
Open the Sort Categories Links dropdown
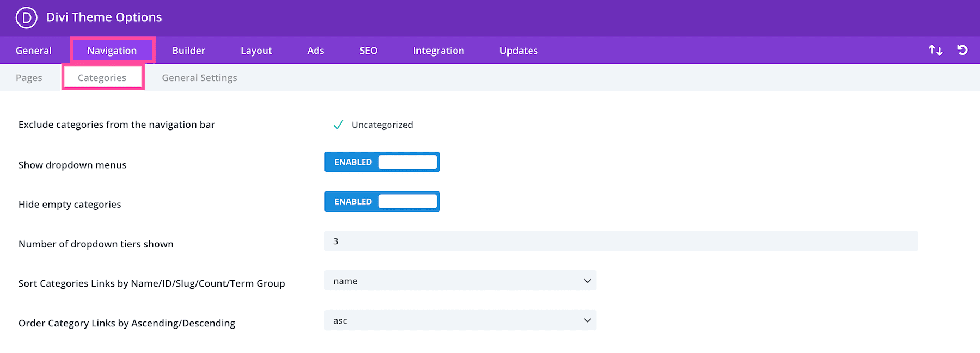[460, 281]
